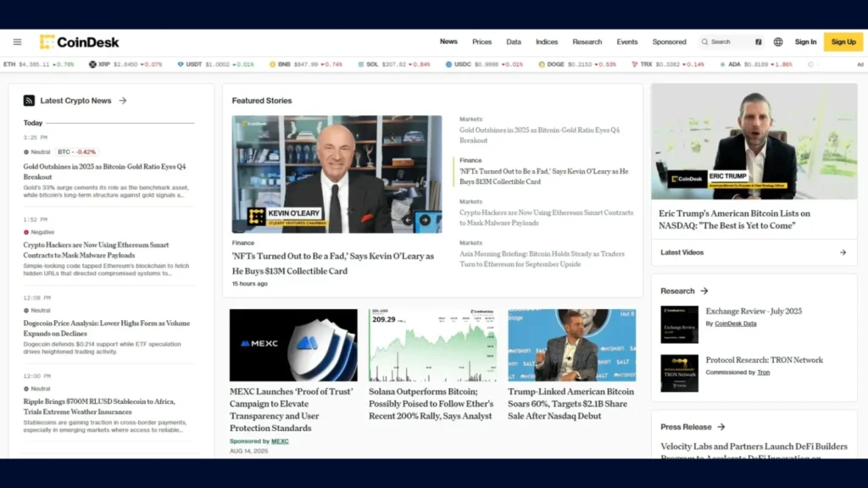Click the MEXC sponsor link
Image resolution: width=868 pixels, height=488 pixels.
pyautogui.click(x=280, y=441)
